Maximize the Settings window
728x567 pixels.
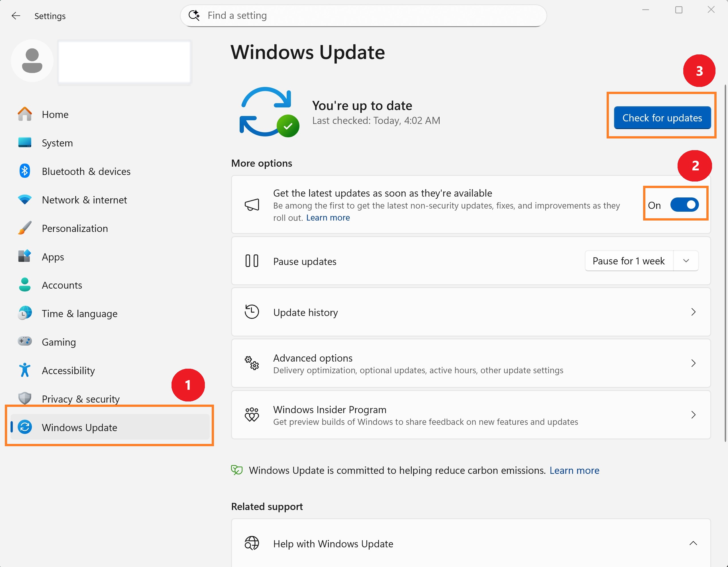click(679, 10)
